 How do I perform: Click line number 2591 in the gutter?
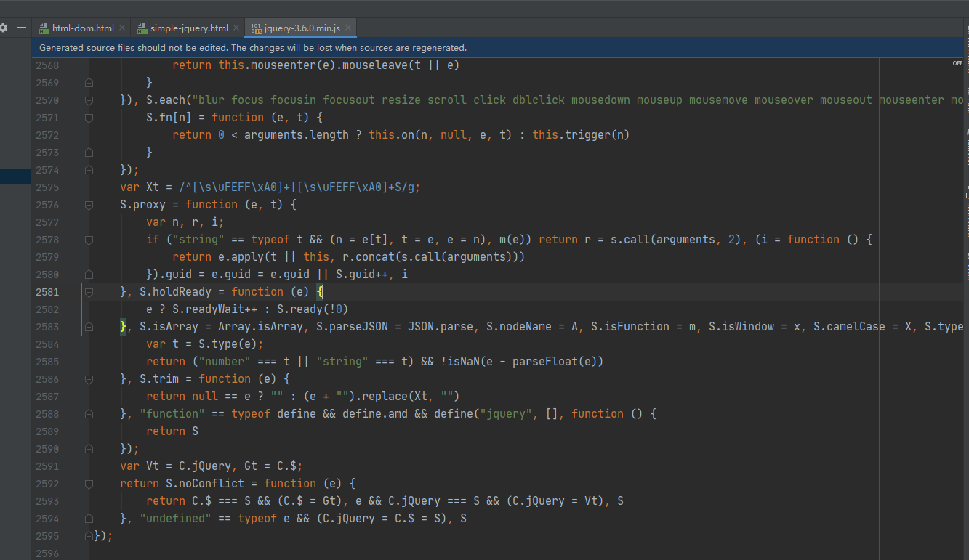47,466
